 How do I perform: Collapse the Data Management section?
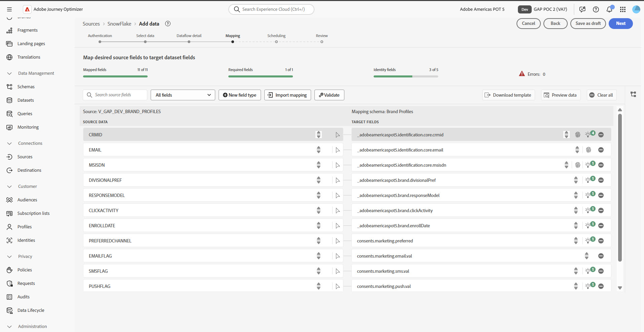[x=9, y=73]
